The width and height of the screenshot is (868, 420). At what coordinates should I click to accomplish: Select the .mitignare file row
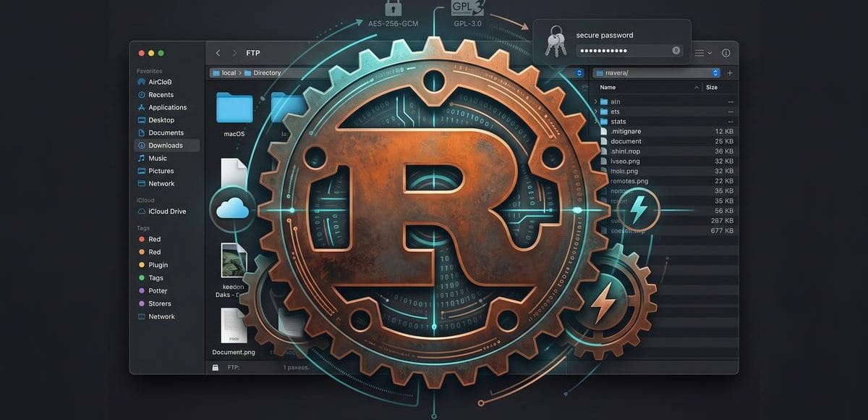coord(665,131)
